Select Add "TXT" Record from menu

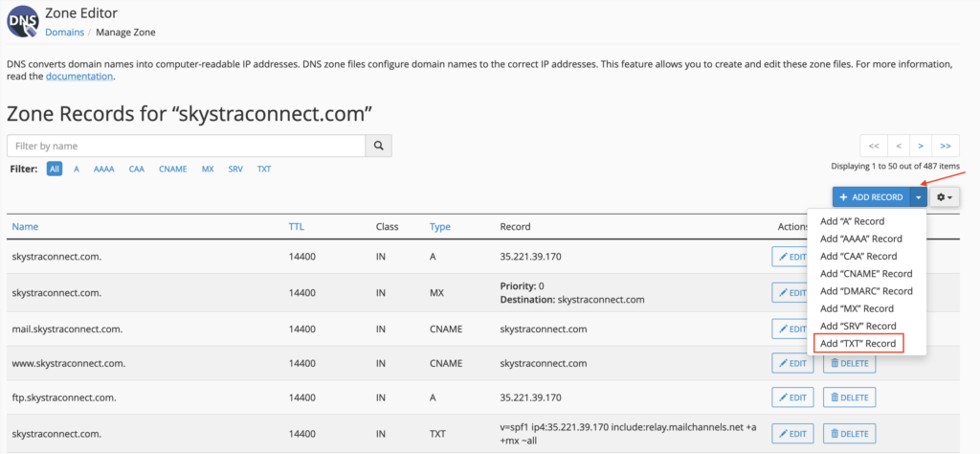(x=857, y=343)
